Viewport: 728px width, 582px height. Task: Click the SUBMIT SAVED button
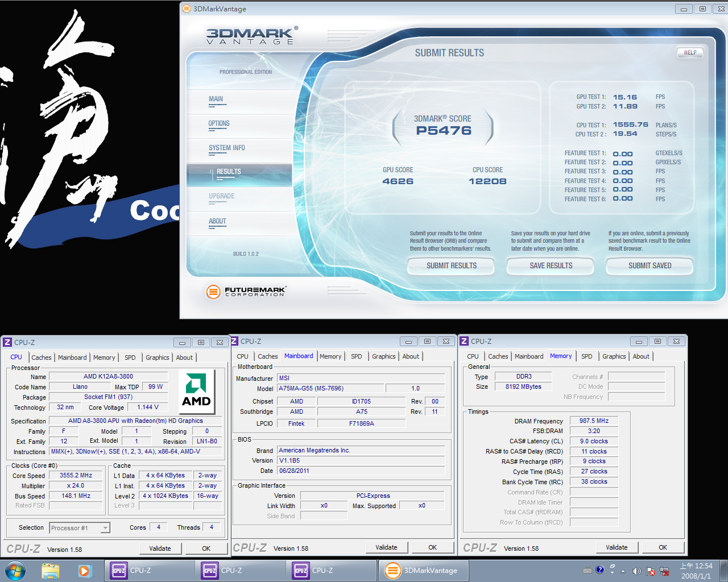pos(650,265)
